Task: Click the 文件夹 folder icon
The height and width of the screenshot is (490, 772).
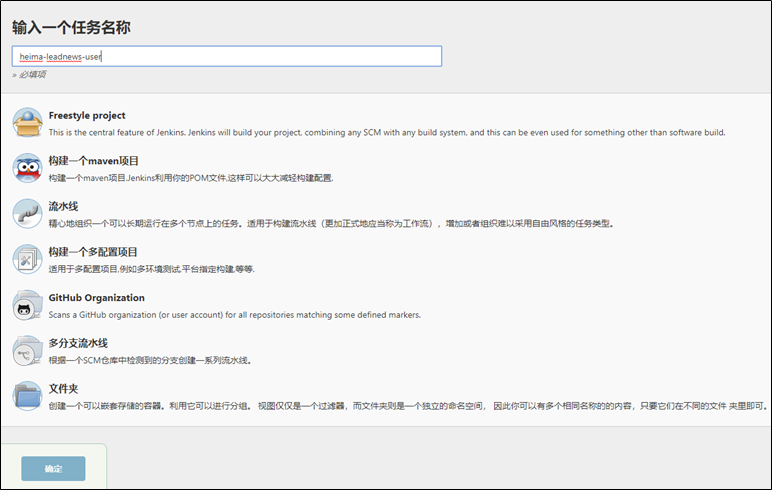Action: (x=27, y=397)
